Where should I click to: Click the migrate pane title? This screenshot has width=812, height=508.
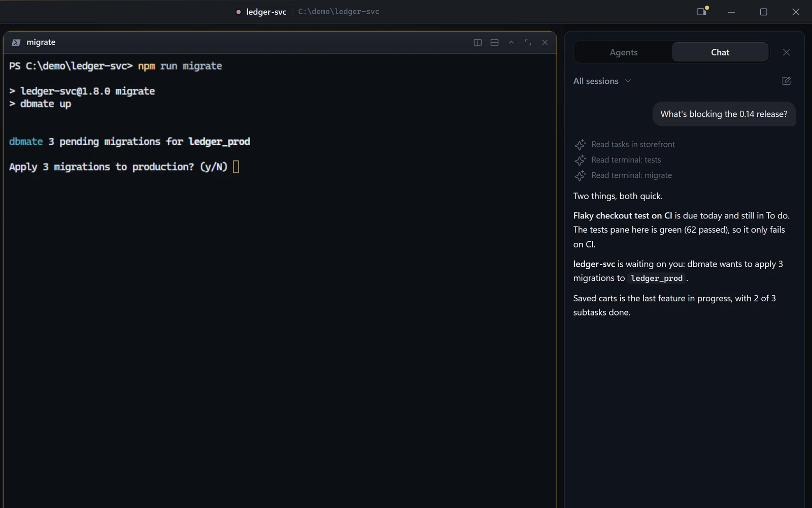(x=41, y=42)
